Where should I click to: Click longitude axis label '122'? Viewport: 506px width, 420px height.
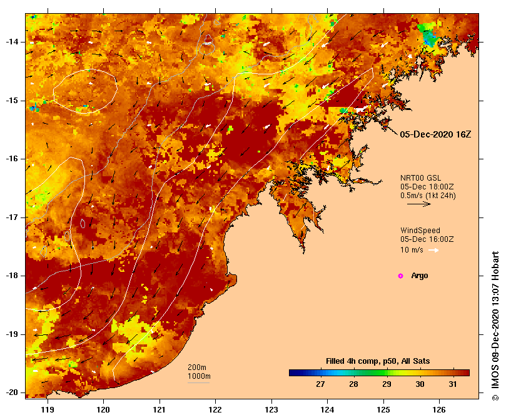215,410
